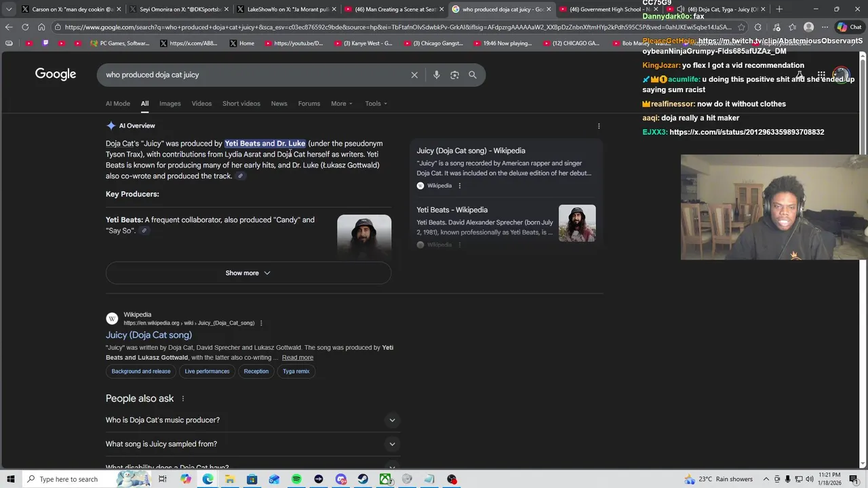Screen dimensions: 868x488
Task: Focus the Google search input field
Action: (254, 75)
